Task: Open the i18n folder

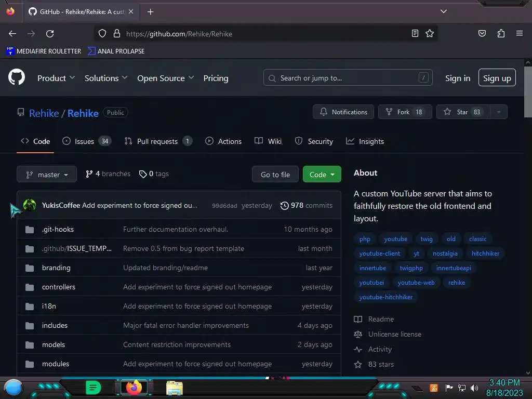Action: click(x=49, y=306)
